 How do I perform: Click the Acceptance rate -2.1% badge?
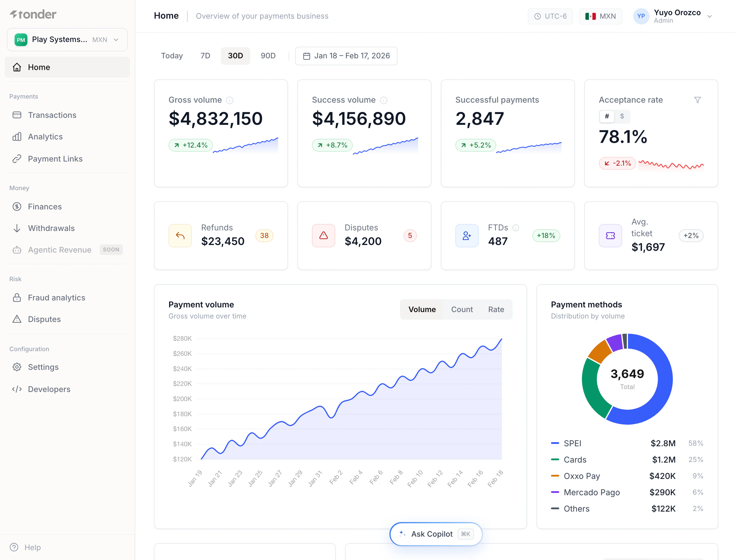[617, 163]
